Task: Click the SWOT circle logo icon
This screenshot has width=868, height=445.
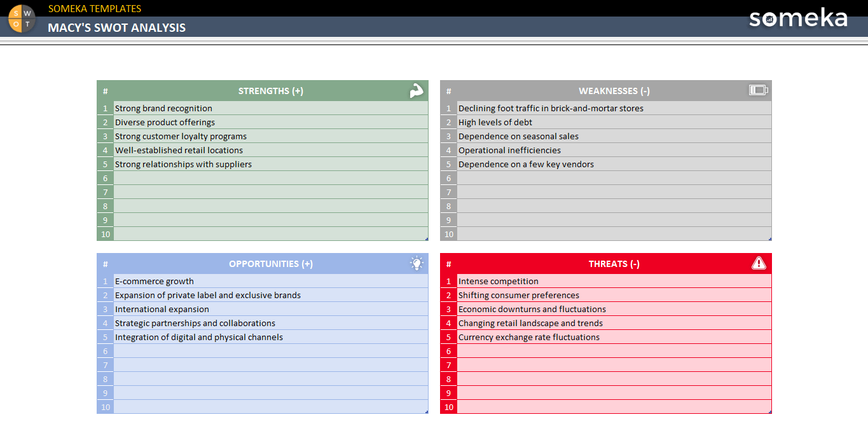Action: (x=22, y=18)
